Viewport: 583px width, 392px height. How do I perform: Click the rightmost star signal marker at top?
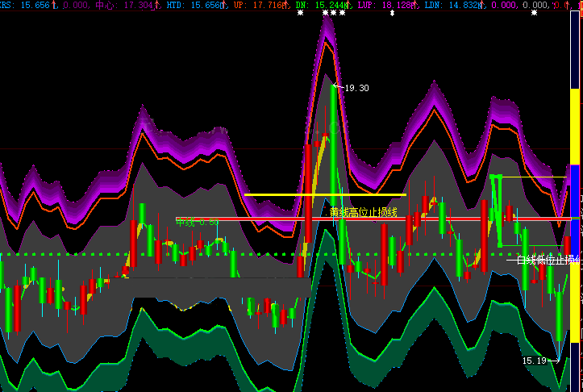535,13
